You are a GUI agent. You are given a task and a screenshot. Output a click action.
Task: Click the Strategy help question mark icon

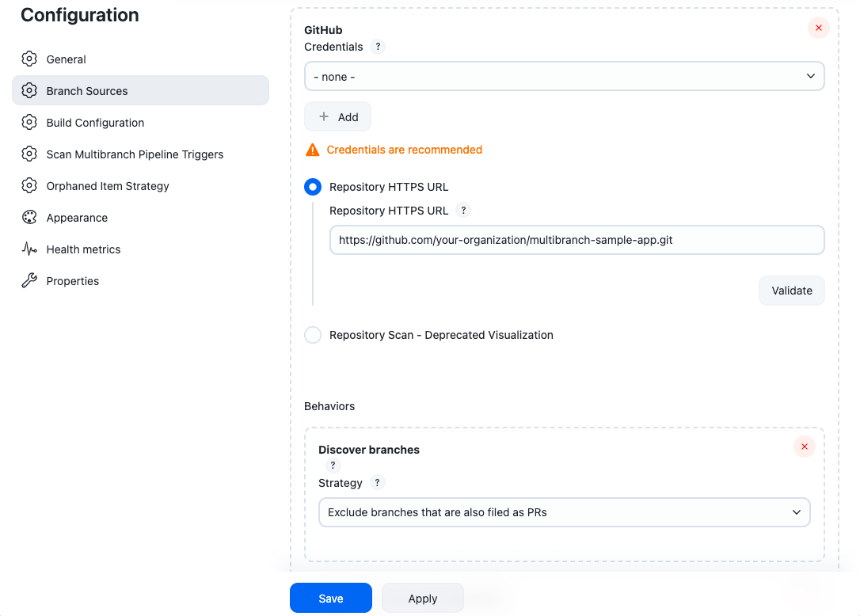[x=378, y=483]
